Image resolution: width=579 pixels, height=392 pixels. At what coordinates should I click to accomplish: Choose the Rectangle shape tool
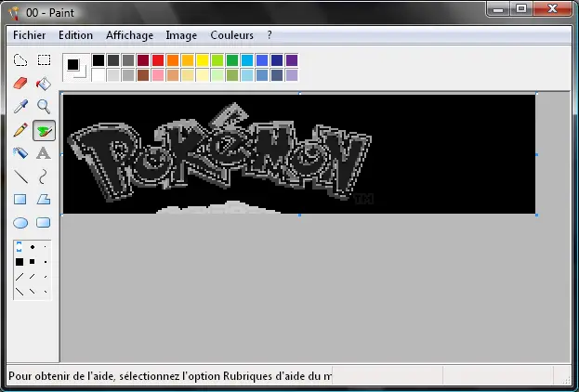click(x=20, y=200)
